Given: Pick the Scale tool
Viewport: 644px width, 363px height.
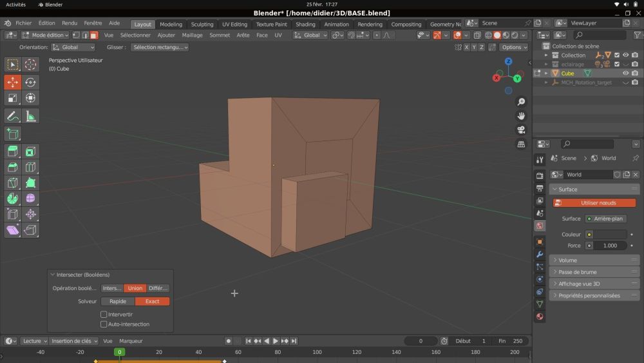Looking at the screenshot, I should coord(12,98).
